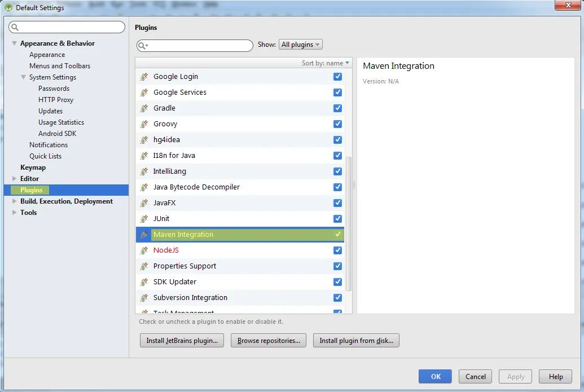Click the plugin list vertical scrollbar

pos(349,223)
